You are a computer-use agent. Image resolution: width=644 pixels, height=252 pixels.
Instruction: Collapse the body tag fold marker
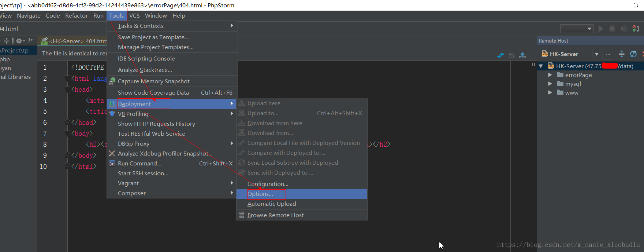67,133
